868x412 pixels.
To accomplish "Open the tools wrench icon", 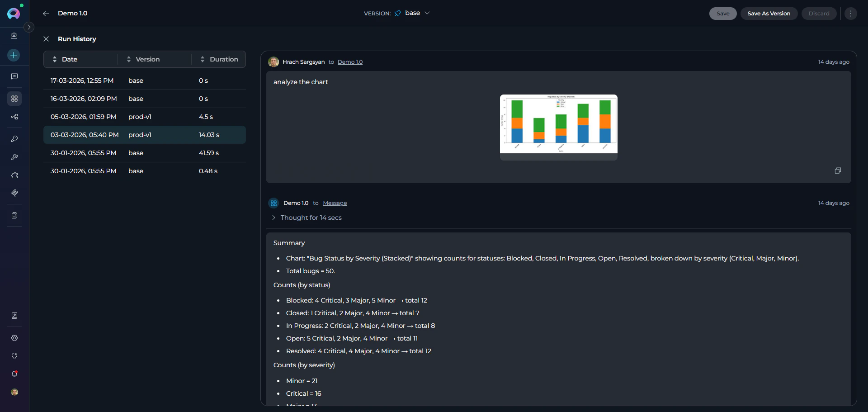I will pos(14,157).
